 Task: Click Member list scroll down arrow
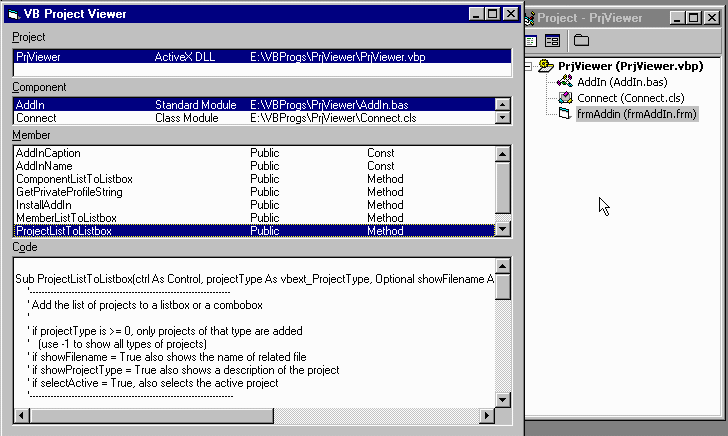[503, 229]
